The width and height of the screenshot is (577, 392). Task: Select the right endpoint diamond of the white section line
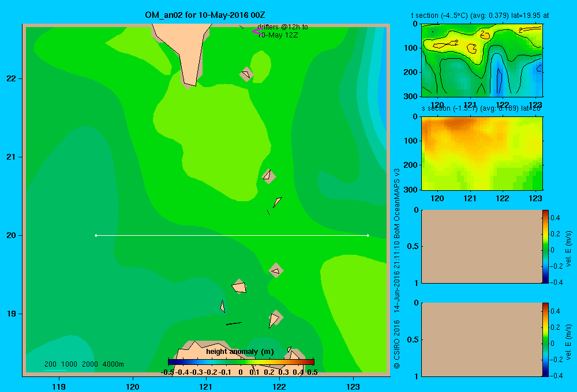click(x=368, y=235)
